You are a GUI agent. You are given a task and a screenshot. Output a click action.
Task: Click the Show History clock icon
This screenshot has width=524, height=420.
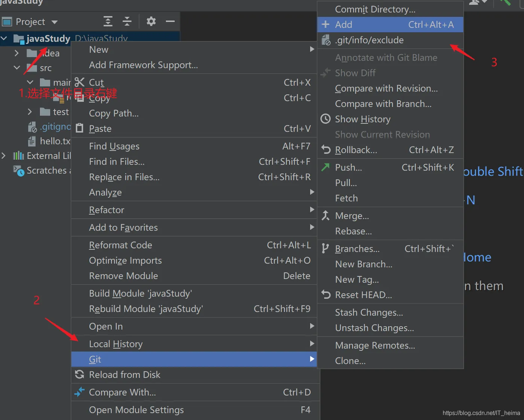326,119
